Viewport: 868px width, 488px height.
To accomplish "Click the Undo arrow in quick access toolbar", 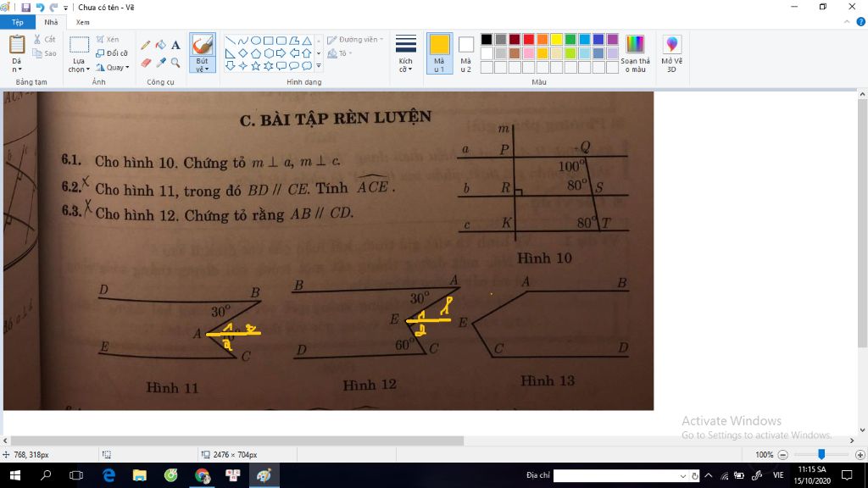I will point(40,7).
